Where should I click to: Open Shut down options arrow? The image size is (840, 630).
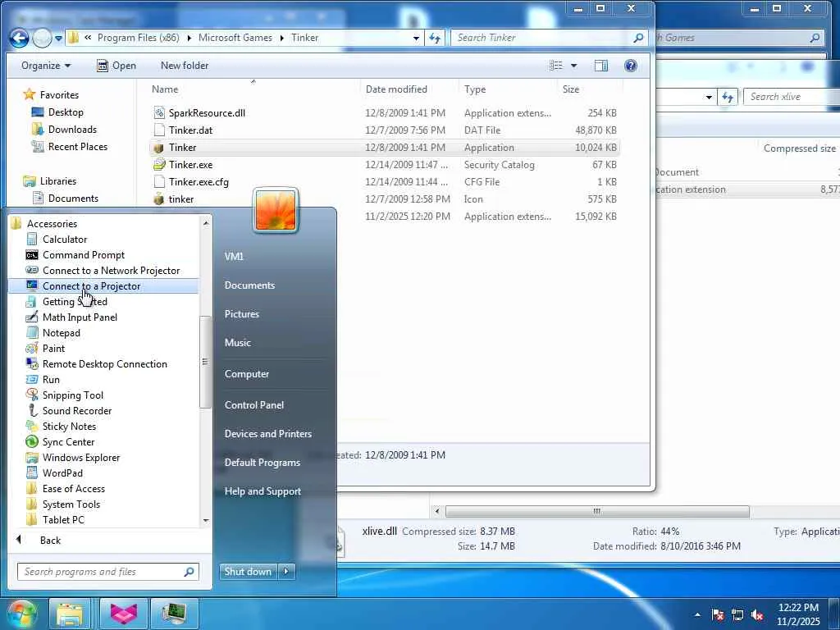286,572
